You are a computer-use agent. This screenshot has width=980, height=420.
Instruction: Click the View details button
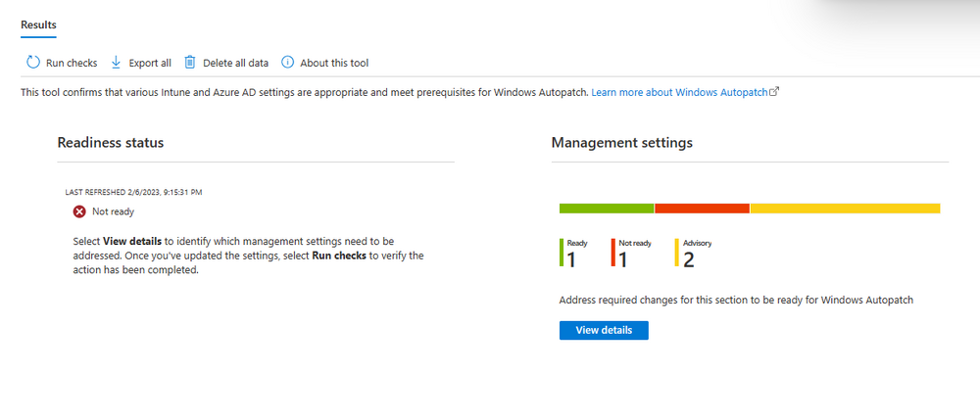pyautogui.click(x=604, y=330)
